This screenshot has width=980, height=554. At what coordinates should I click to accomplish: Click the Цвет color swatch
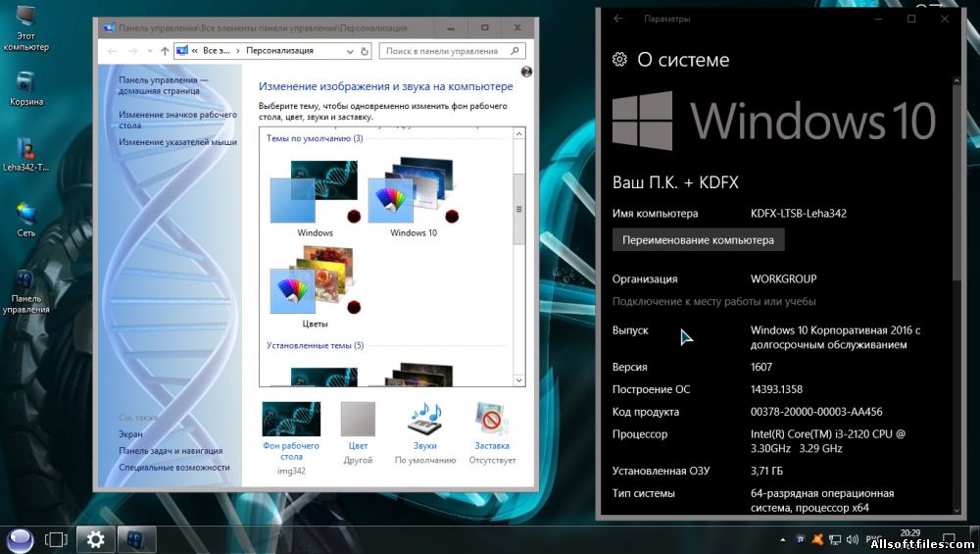(358, 419)
